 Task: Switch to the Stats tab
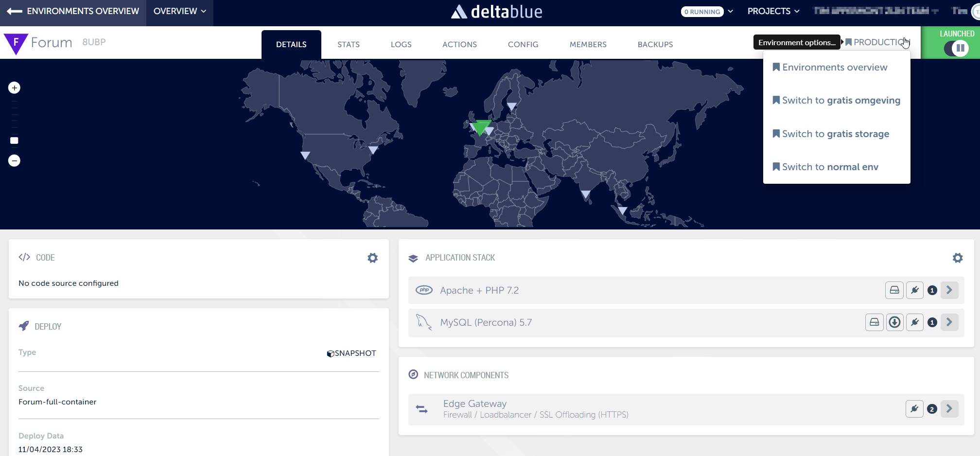coord(349,45)
